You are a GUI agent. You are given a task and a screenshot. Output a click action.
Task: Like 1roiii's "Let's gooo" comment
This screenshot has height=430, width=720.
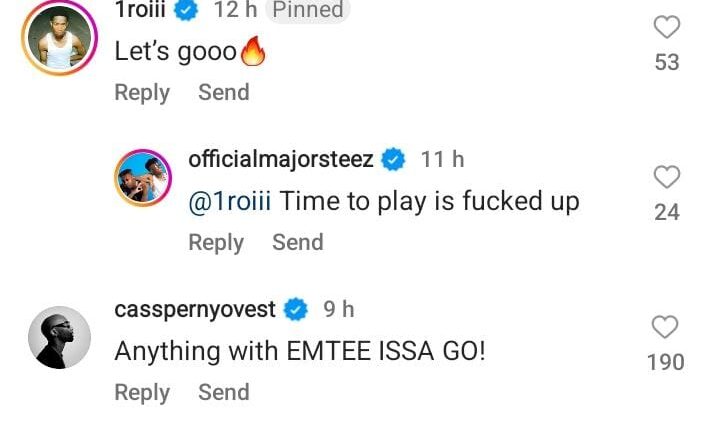pyautogui.click(x=666, y=28)
